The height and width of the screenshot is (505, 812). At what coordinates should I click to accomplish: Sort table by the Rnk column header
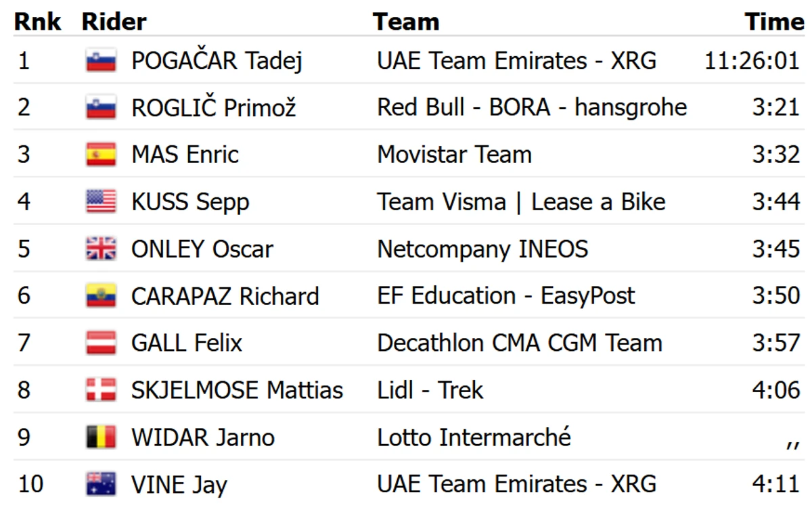point(38,22)
